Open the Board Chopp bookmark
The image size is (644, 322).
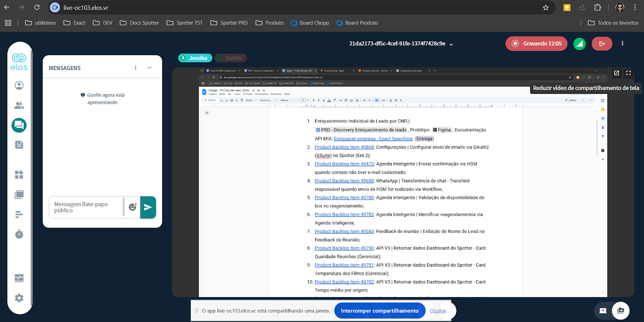pos(310,23)
